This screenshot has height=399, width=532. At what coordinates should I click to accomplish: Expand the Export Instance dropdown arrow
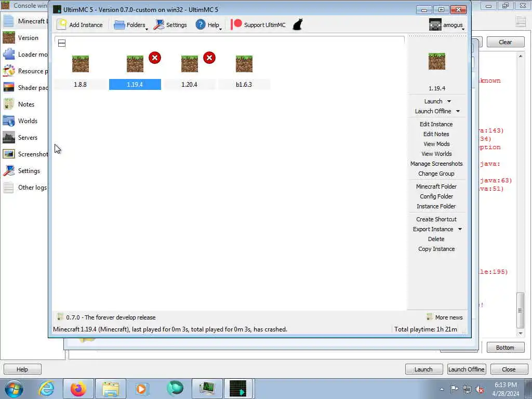click(460, 229)
